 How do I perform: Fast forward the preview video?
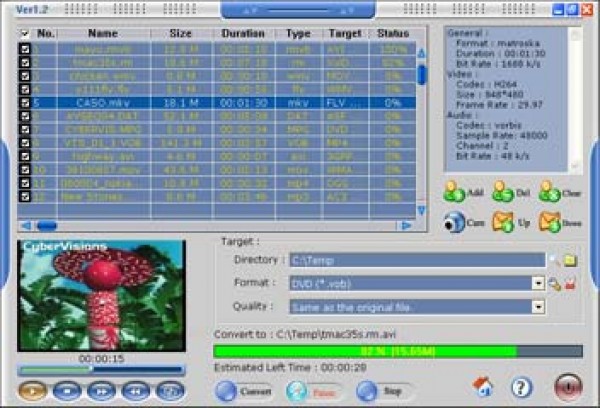(x=101, y=391)
